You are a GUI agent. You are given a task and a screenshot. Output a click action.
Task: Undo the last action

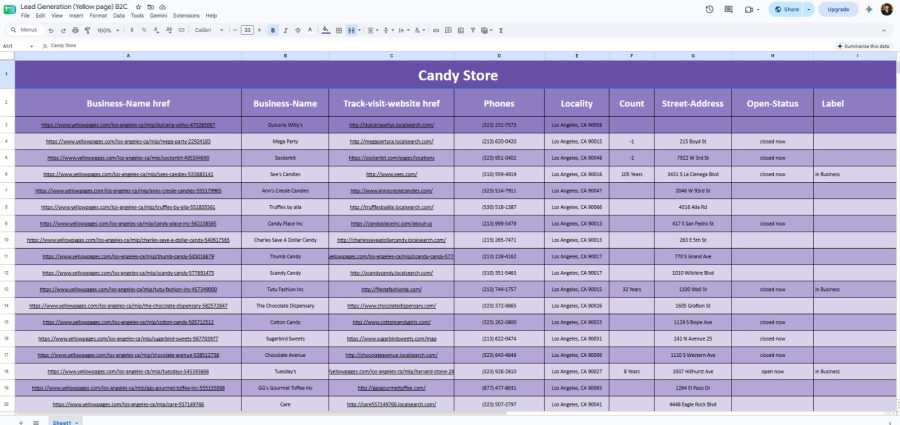[x=51, y=30]
